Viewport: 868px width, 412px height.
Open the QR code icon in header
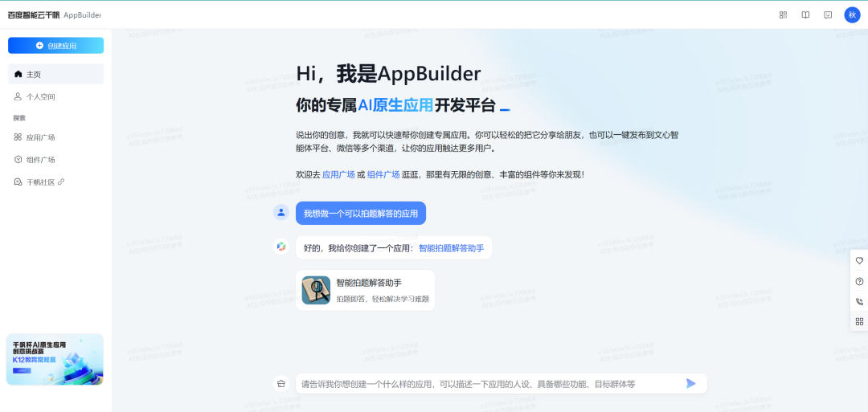784,15
